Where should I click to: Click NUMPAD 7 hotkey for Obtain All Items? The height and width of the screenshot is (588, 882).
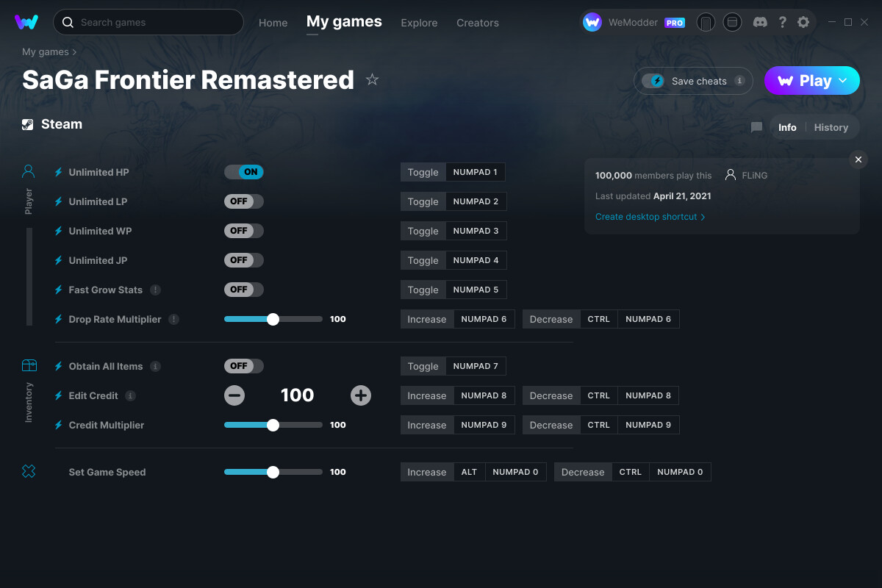coord(476,366)
